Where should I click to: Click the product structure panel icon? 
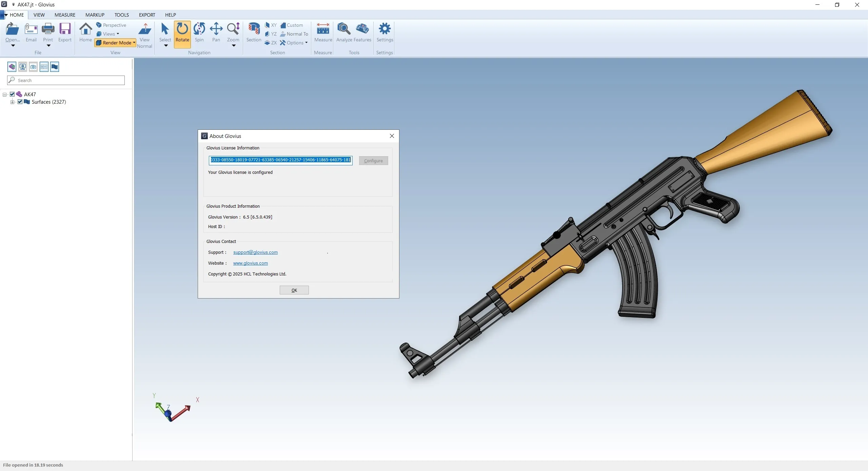click(12, 67)
